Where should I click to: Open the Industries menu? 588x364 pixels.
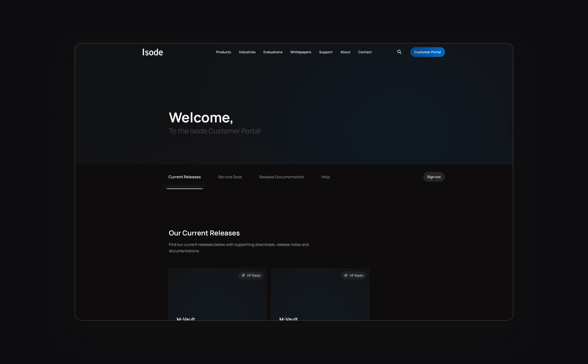tap(247, 52)
